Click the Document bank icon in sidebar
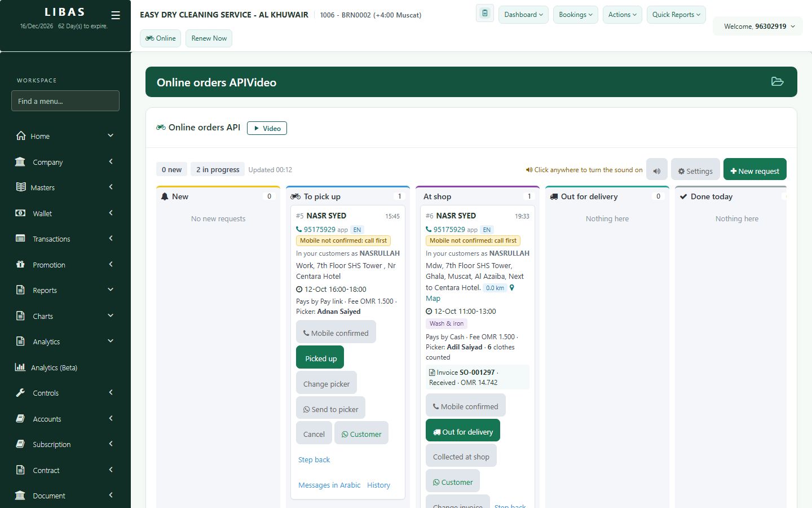Viewport: 812px width, 508px height. (x=20, y=495)
